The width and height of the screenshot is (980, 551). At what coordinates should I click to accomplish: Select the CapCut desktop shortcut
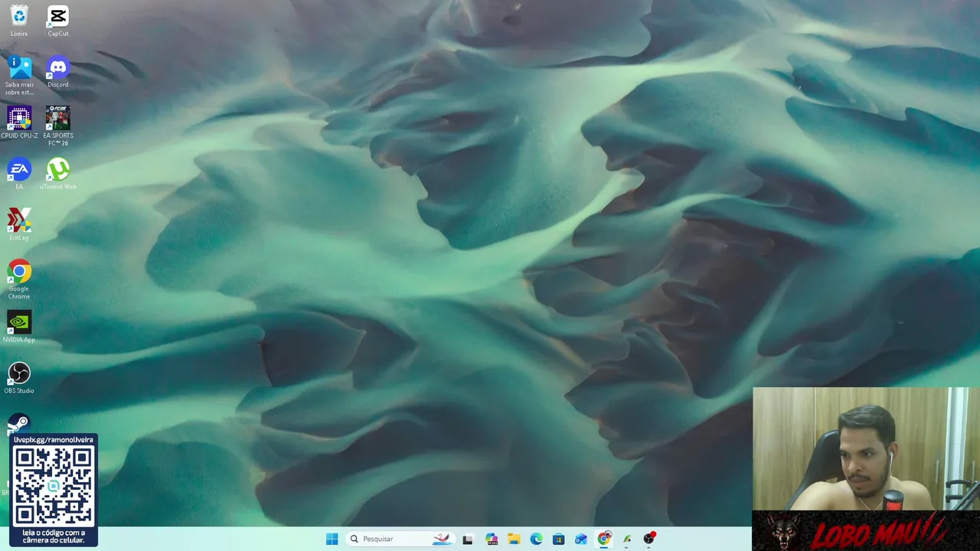click(57, 21)
